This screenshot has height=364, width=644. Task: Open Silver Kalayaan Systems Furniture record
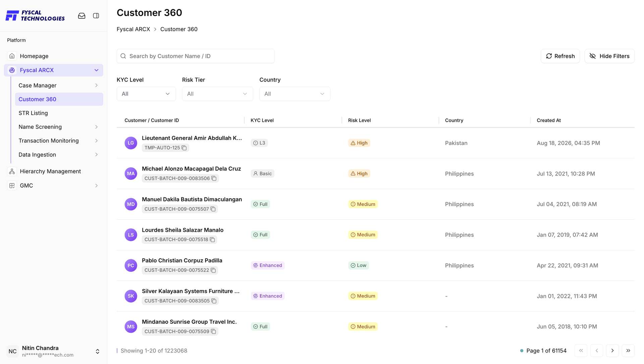tap(191, 291)
